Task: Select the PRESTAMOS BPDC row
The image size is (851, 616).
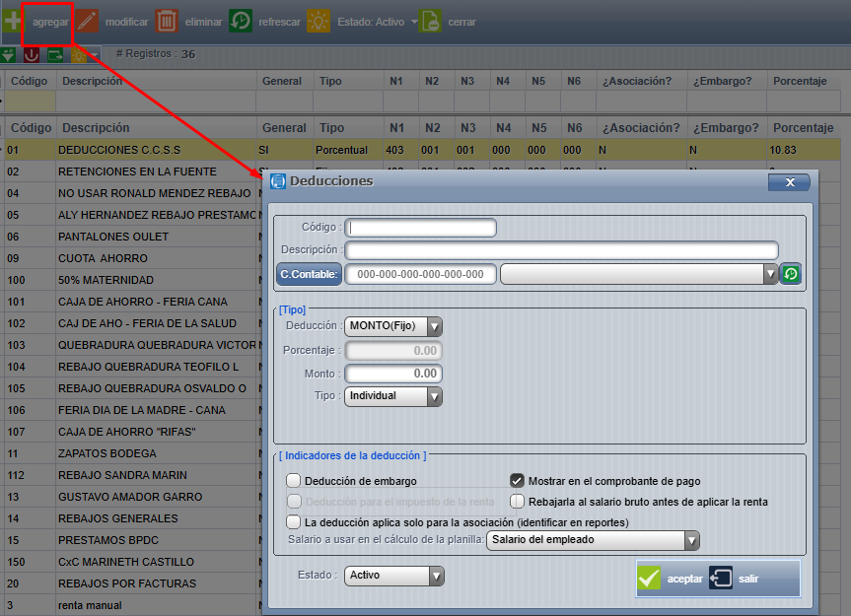Action: (x=132, y=540)
